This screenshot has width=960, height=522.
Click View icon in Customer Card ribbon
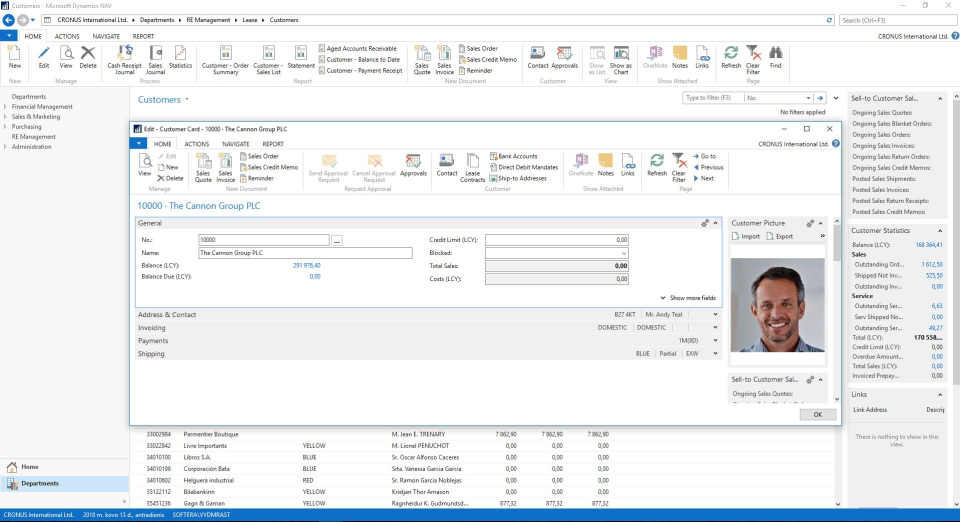(x=144, y=165)
